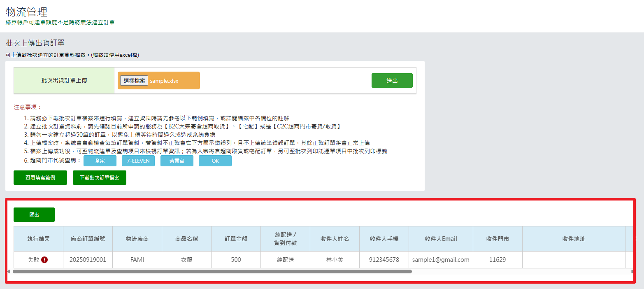Viewport: 644px width, 289px height.
Task: Select the order number cell 20250919001
Action: click(88, 260)
